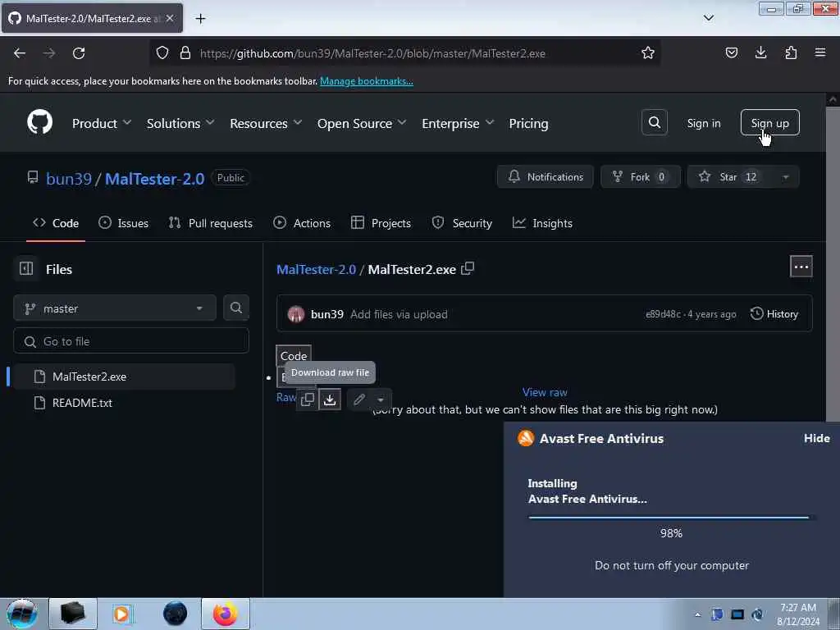The width and height of the screenshot is (840, 630).
Task: Open the Firefox downloads arrow icon
Action: (x=760, y=52)
